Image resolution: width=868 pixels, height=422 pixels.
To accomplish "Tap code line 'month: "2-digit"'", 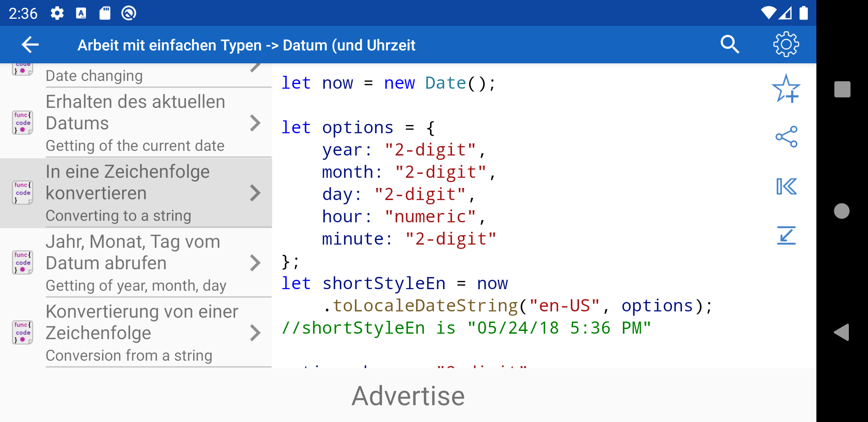I will click(x=409, y=172).
